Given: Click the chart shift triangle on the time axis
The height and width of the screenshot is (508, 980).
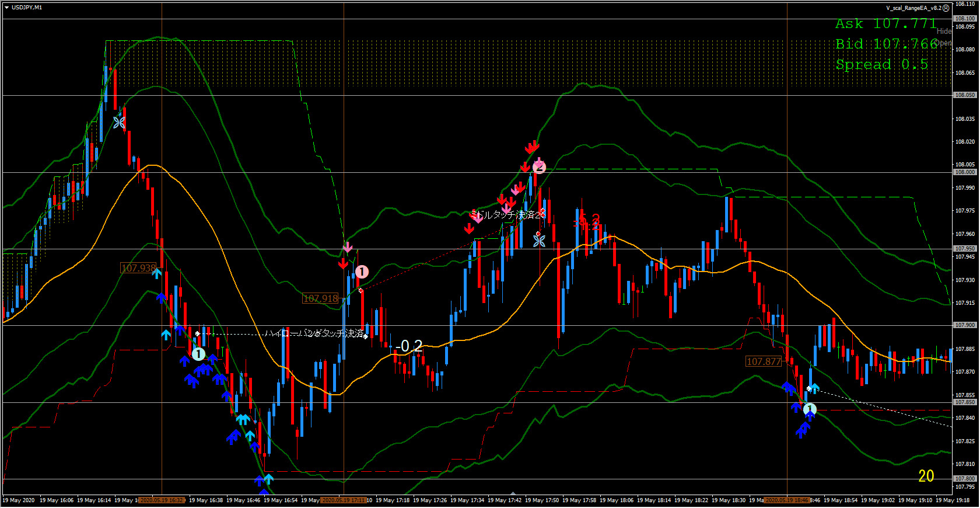Looking at the screenshot, I should click(513, 493).
